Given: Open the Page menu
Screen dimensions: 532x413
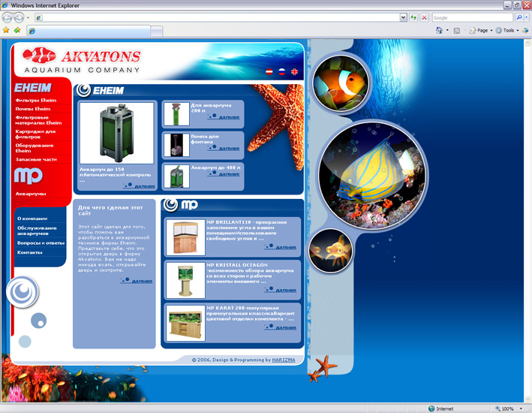Looking at the screenshot, I should click(x=481, y=30).
